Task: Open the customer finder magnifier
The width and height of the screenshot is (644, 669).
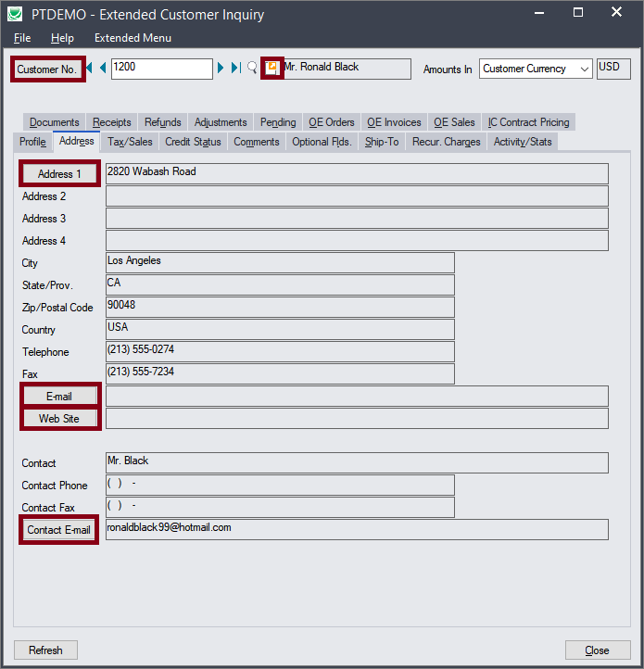Action: [251, 69]
